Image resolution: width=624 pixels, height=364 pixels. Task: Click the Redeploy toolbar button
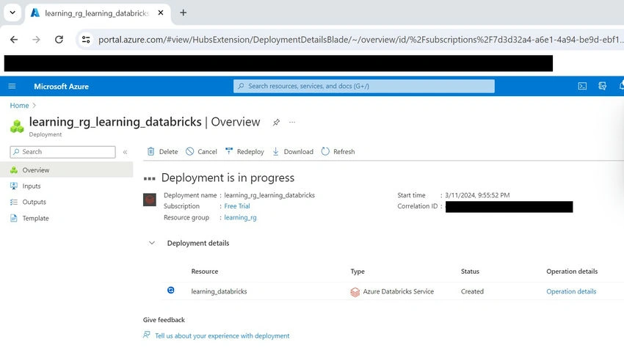pyautogui.click(x=244, y=152)
